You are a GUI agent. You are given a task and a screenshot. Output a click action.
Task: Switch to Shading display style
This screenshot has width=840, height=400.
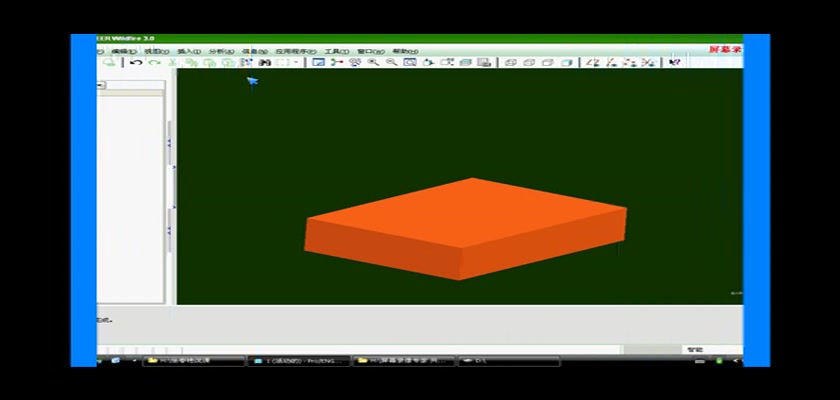566,63
